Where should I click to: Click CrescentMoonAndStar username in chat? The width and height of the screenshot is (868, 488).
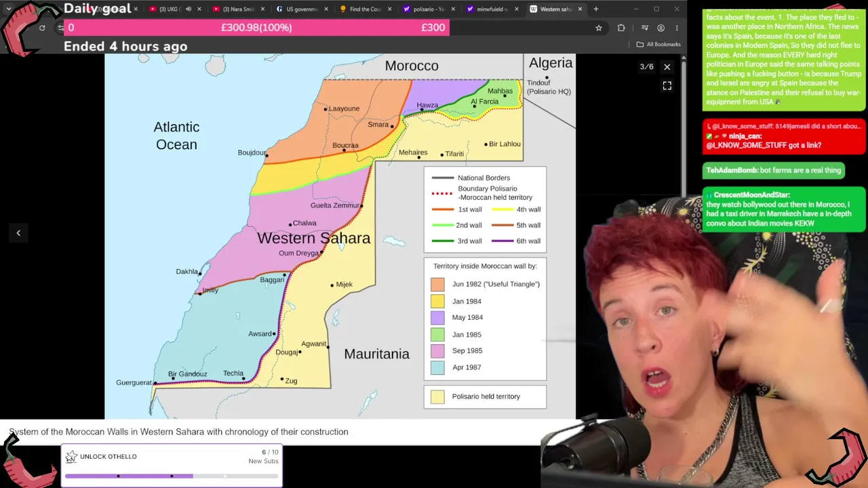click(x=752, y=195)
